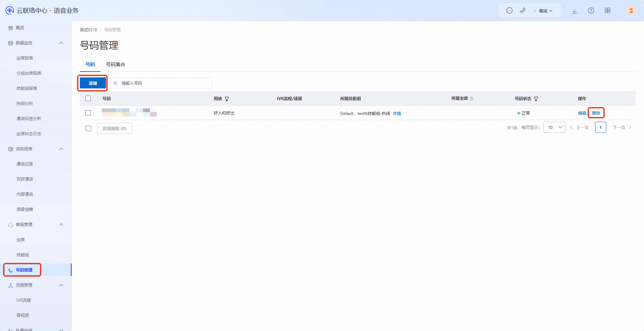Image resolution: width=644 pixels, height=331 pixels.
Task: Click the blurred phone number cell
Action: pos(129,113)
